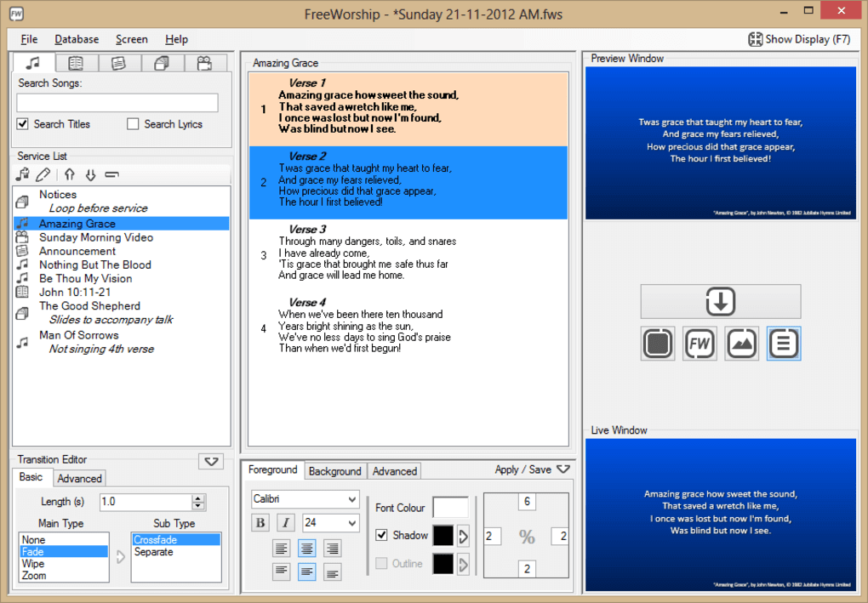The image size is (868, 603).
Task: Open the Database menu
Action: pyautogui.click(x=77, y=39)
